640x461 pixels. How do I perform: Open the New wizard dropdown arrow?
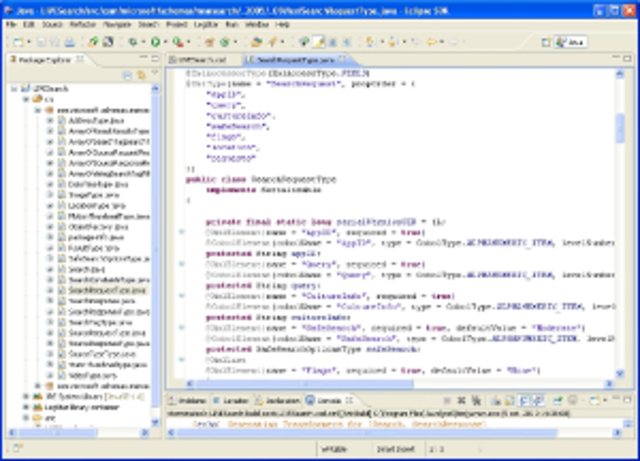pyautogui.click(x=28, y=42)
